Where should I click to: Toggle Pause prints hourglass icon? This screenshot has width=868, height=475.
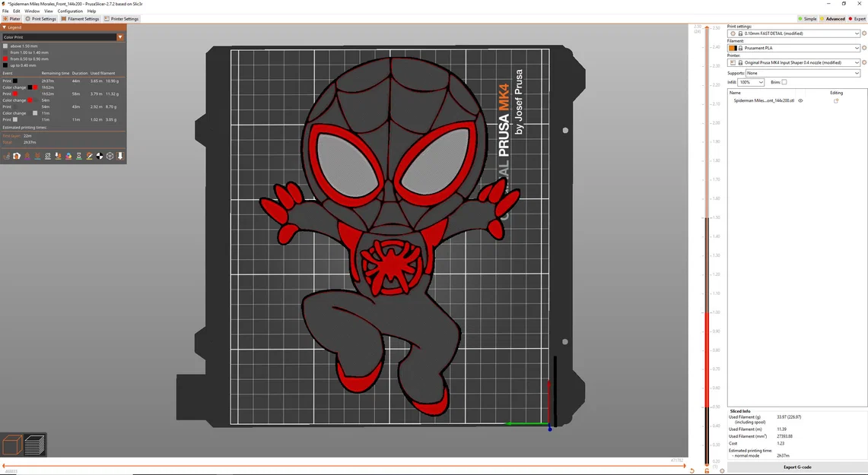(x=78, y=156)
